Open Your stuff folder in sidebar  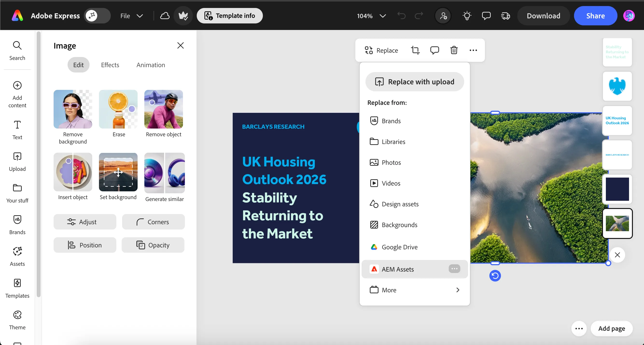click(17, 193)
